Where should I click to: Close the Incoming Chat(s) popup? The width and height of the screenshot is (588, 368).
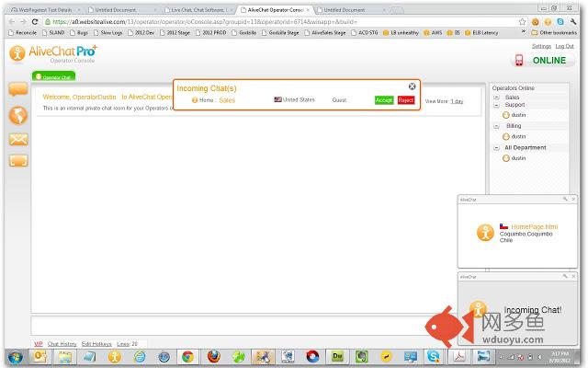coord(412,86)
